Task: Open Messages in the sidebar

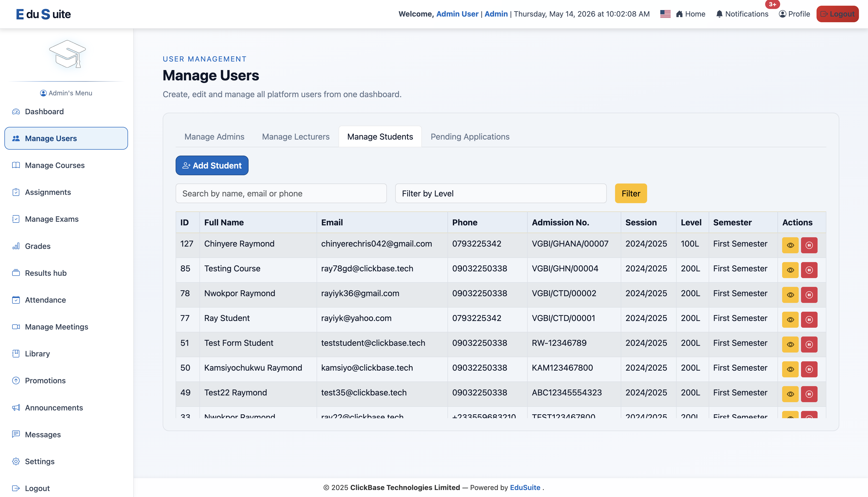Action: 66,434
